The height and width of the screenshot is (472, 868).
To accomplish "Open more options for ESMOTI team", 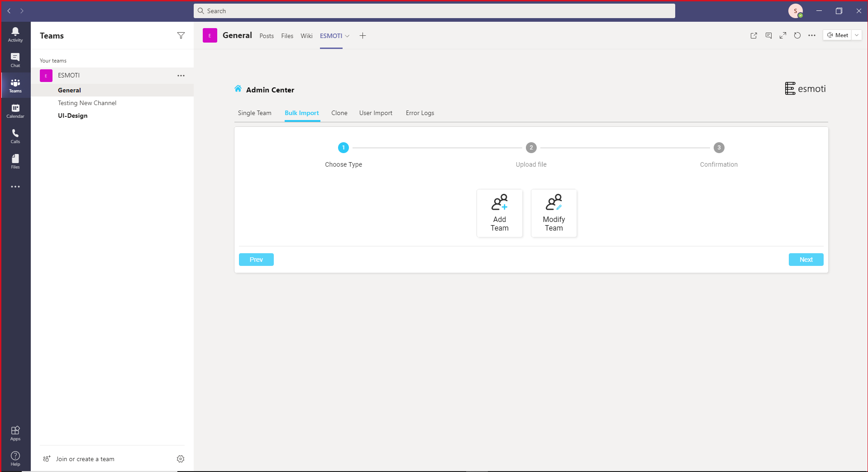I will click(x=181, y=76).
